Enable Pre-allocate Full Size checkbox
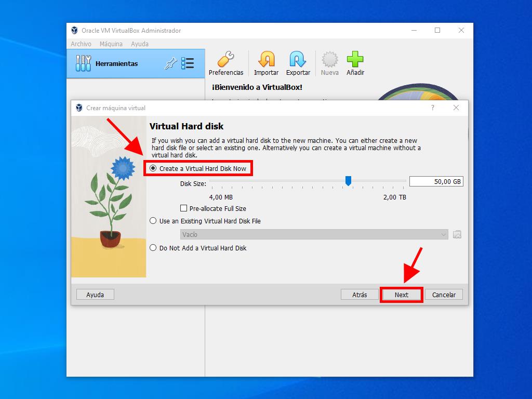 [183, 208]
